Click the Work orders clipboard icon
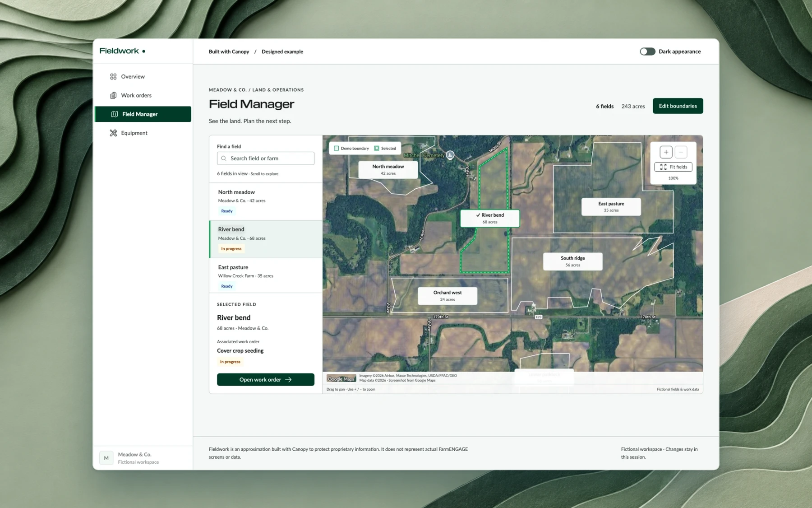This screenshot has height=508, width=812. pyautogui.click(x=113, y=95)
